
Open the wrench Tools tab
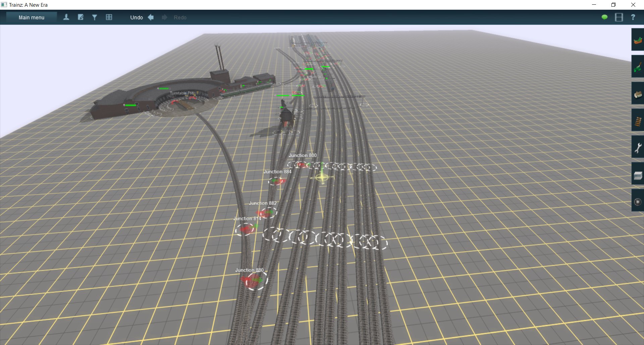pyautogui.click(x=638, y=147)
